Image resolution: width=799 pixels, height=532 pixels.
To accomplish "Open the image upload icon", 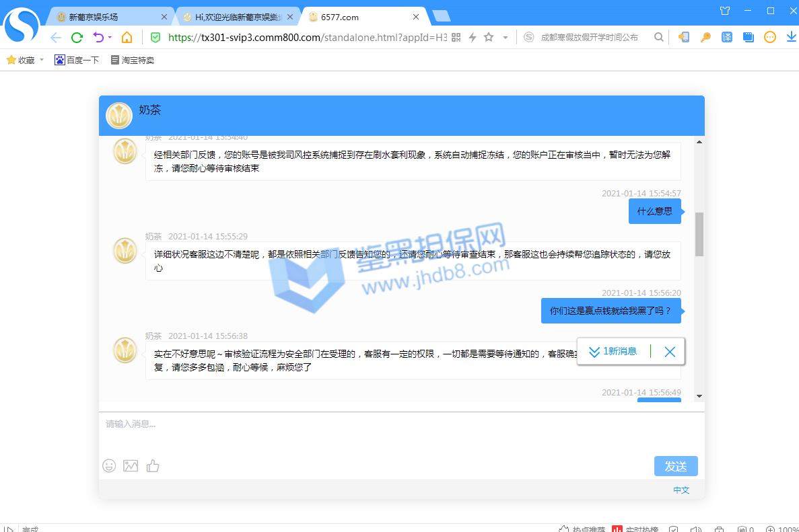I will click(x=131, y=465).
